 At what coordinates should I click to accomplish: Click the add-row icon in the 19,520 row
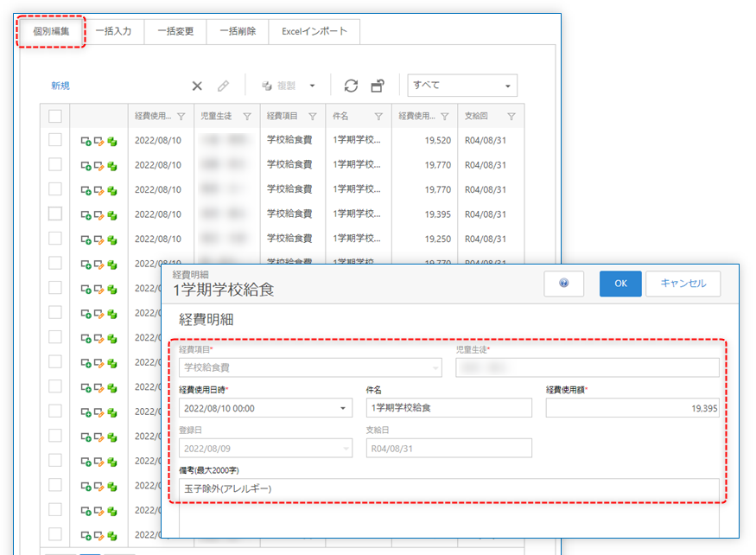(86, 141)
